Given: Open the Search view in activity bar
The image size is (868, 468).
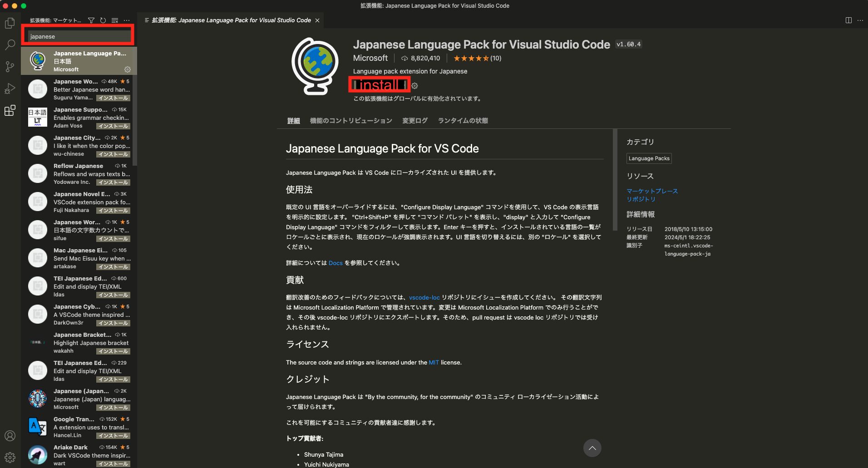Looking at the screenshot, I should [10, 44].
